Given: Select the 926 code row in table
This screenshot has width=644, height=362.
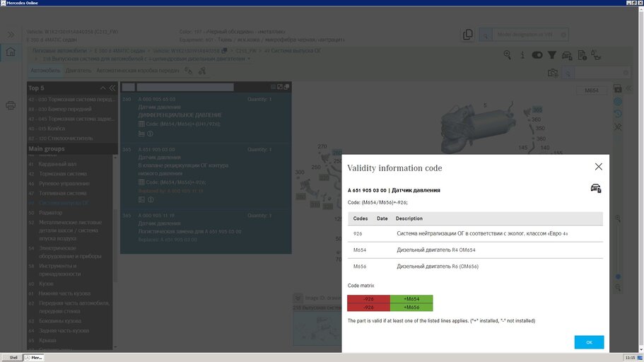Looking at the screenshot, I should [475, 233].
